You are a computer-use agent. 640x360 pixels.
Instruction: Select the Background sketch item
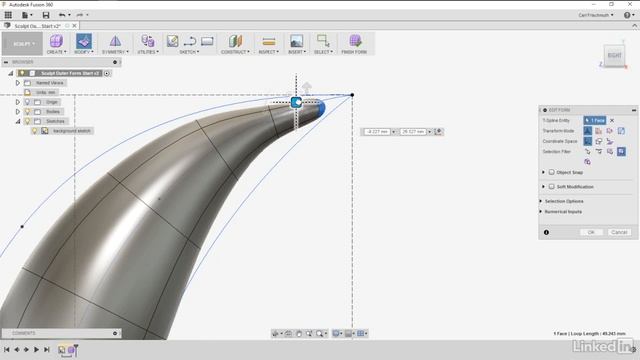pyautogui.click(x=72, y=131)
